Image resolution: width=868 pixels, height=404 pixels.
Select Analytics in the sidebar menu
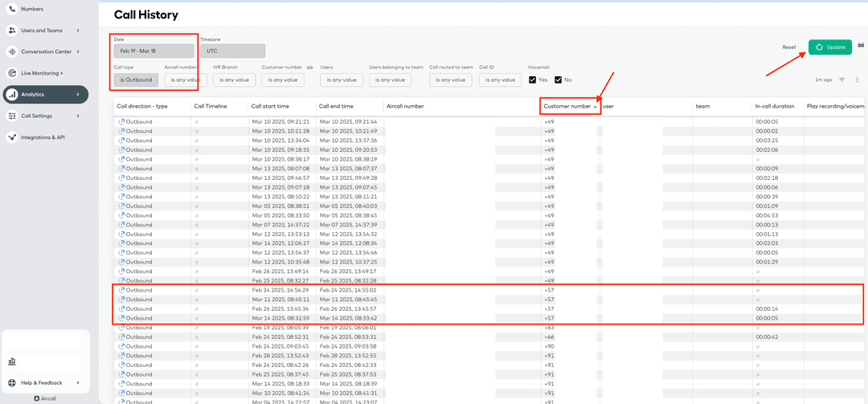click(x=45, y=94)
